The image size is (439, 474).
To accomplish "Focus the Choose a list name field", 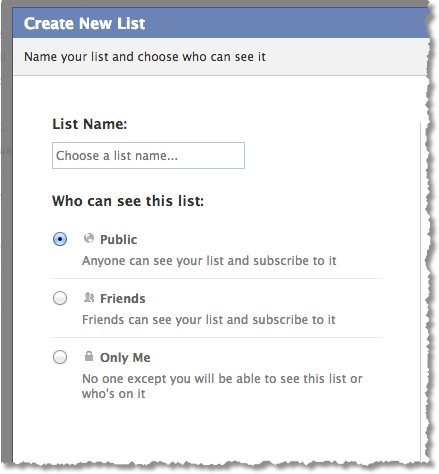I will (x=148, y=156).
